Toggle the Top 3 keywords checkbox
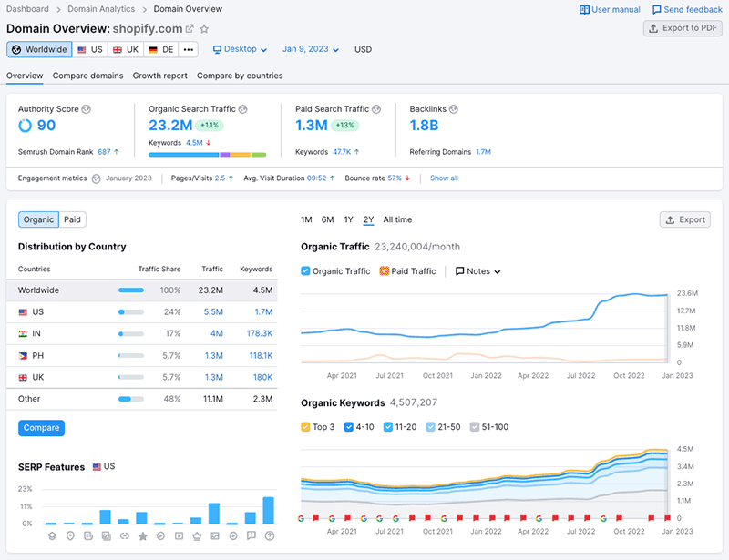729x560 pixels. (x=305, y=427)
